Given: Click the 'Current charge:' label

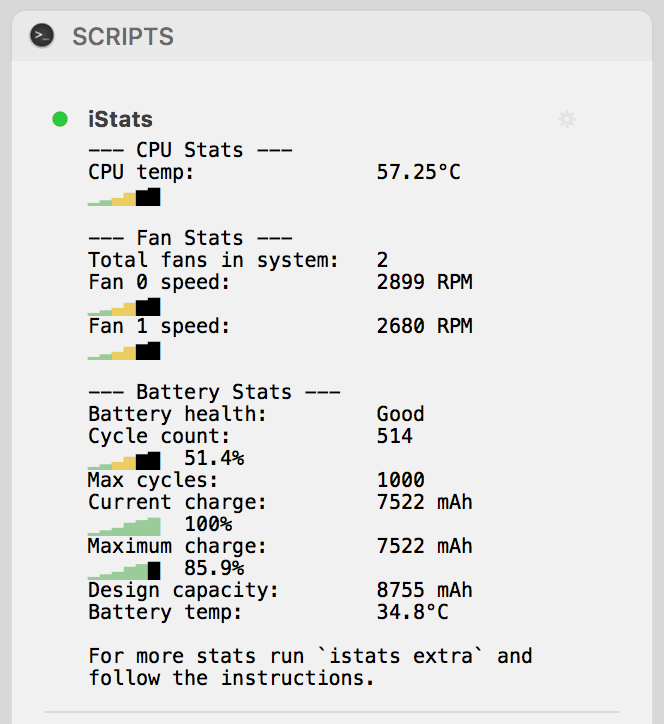Looking at the screenshot, I should tap(177, 502).
